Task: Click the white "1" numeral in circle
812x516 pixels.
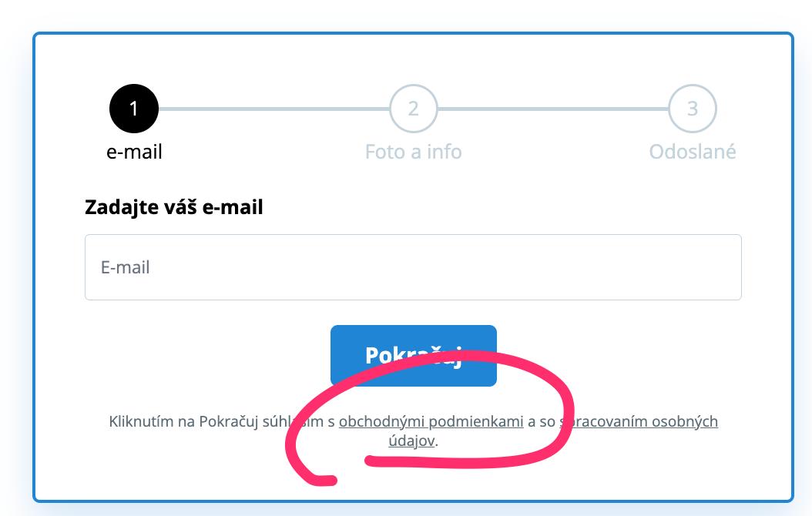Action: coord(133,109)
